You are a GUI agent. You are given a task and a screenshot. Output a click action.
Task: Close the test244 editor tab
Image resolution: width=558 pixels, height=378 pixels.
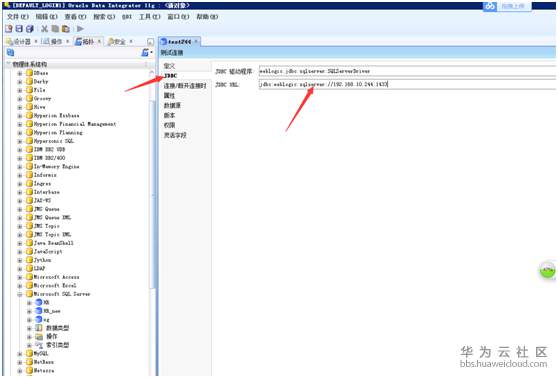[196, 42]
